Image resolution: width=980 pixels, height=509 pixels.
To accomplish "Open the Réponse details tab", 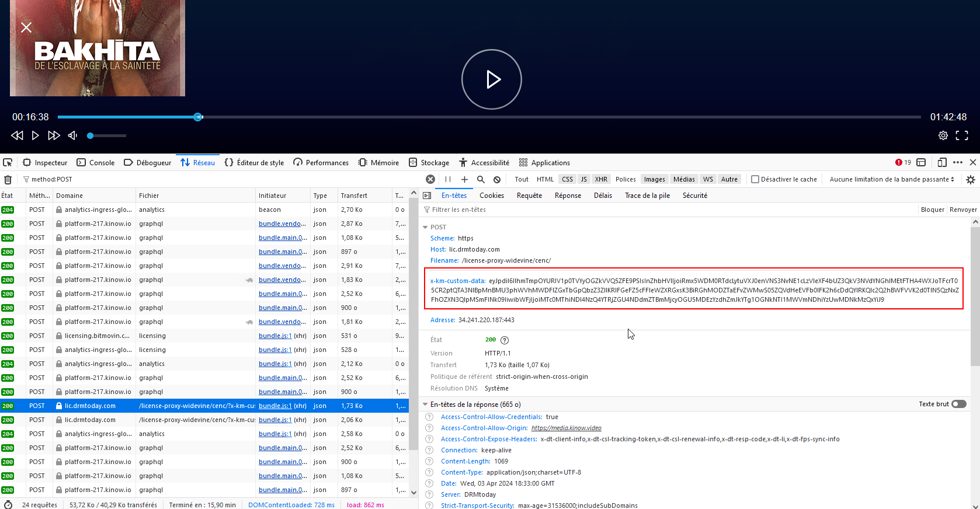I will 568,196.
